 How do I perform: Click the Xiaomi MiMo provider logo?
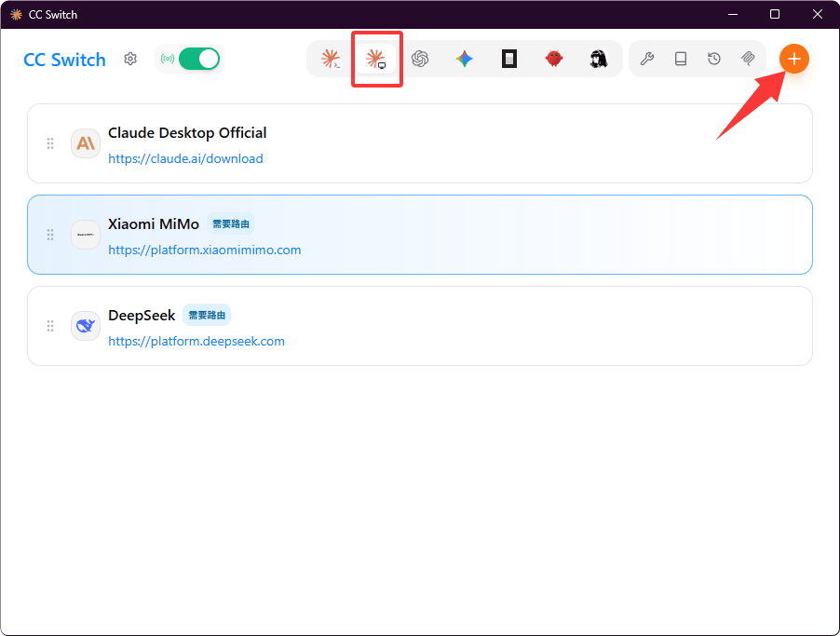pos(86,235)
